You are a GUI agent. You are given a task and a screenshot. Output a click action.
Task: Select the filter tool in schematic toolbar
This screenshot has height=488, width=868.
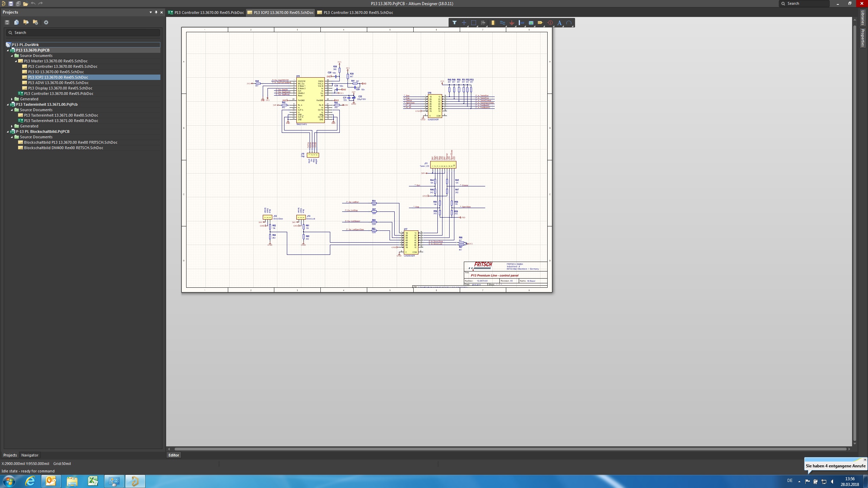pos(455,23)
